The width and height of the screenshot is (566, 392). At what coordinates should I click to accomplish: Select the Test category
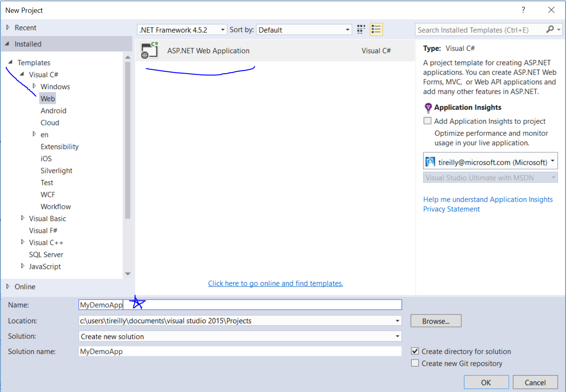click(x=47, y=183)
